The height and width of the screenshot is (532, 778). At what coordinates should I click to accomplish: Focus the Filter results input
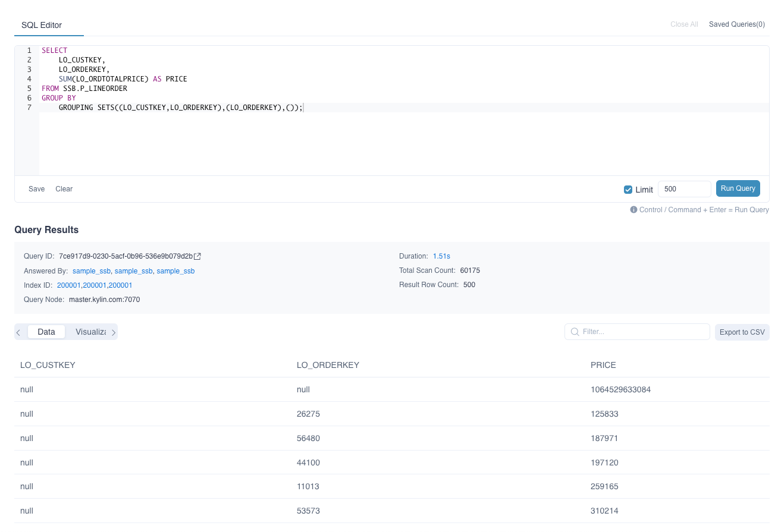pos(642,332)
